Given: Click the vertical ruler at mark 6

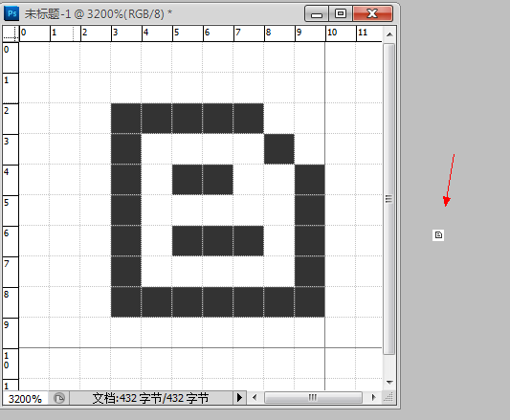Looking at the screenshot, I should coord(11,241).
